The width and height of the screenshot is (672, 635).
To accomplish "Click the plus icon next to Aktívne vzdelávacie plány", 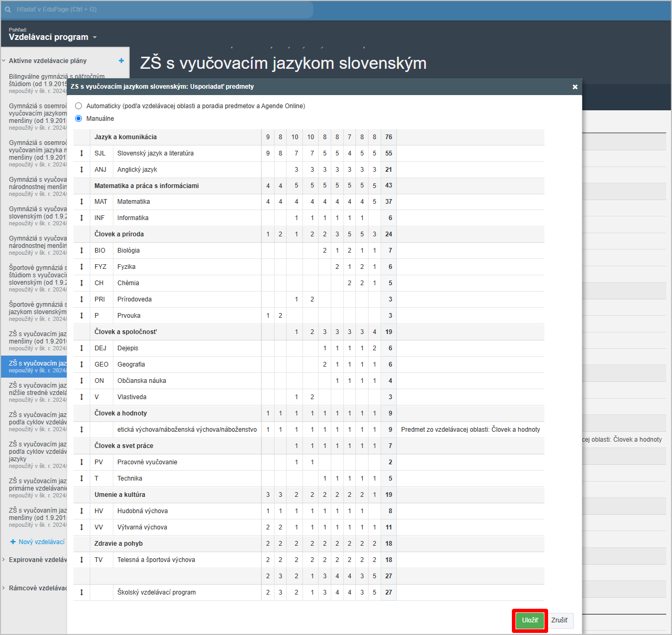I will pyautogui.click(x=121, y=61).
